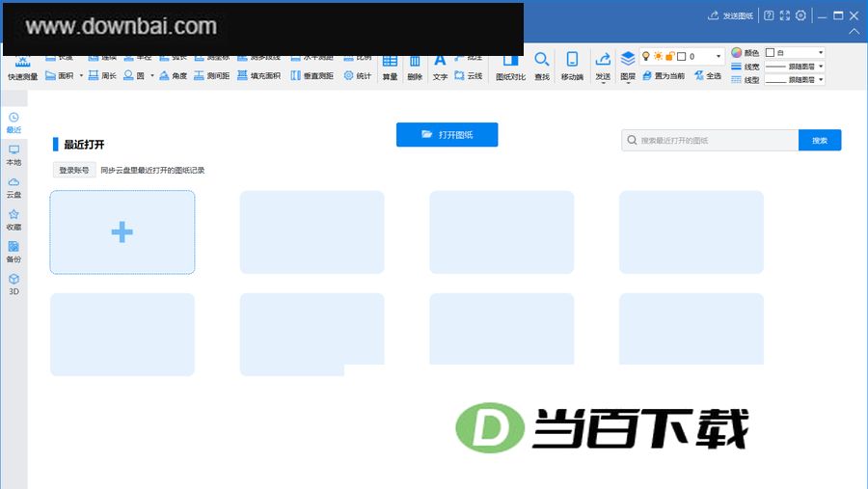Switch to 本地 local tab in sidebar
Screen dimensions: 868x489
(x=14, y=155)
